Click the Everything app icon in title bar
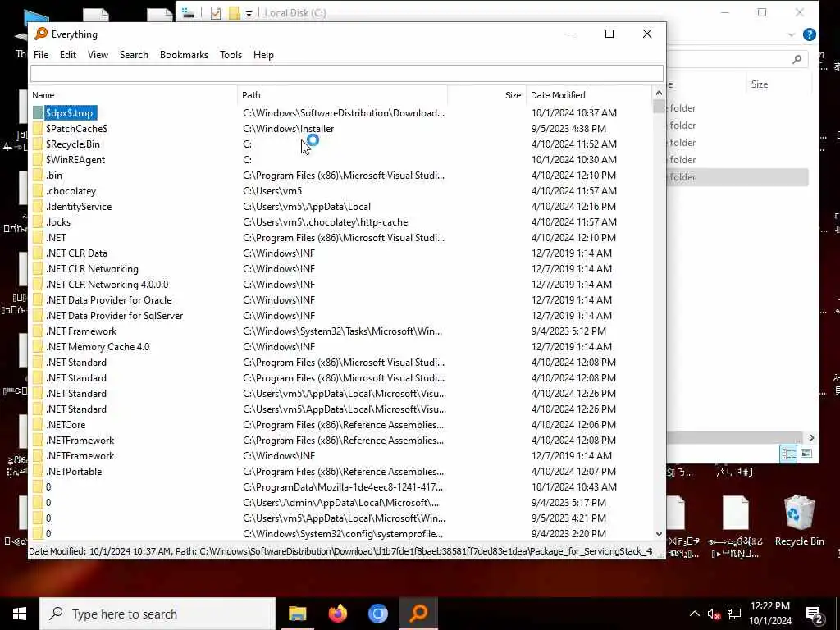The image size is (840, 630). click(41, 34)
